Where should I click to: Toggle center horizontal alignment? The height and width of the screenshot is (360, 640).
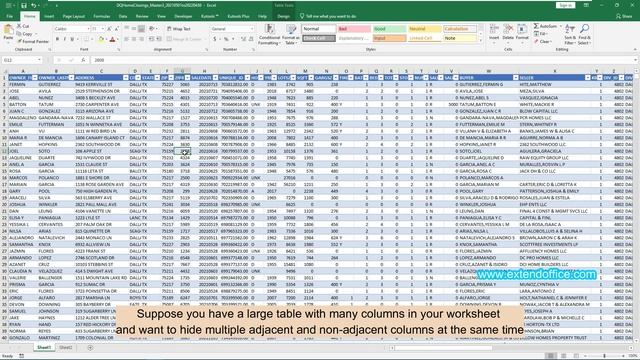134,39
